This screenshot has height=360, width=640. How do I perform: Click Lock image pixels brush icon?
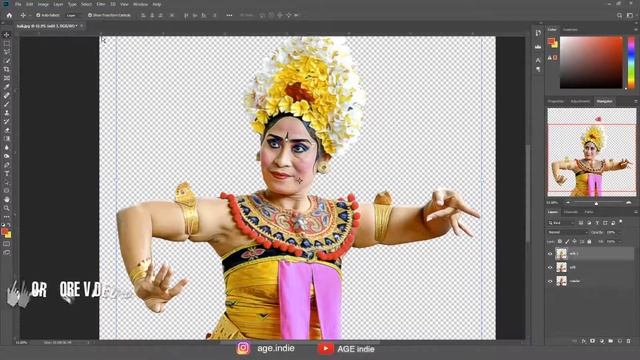click(567, 242)
